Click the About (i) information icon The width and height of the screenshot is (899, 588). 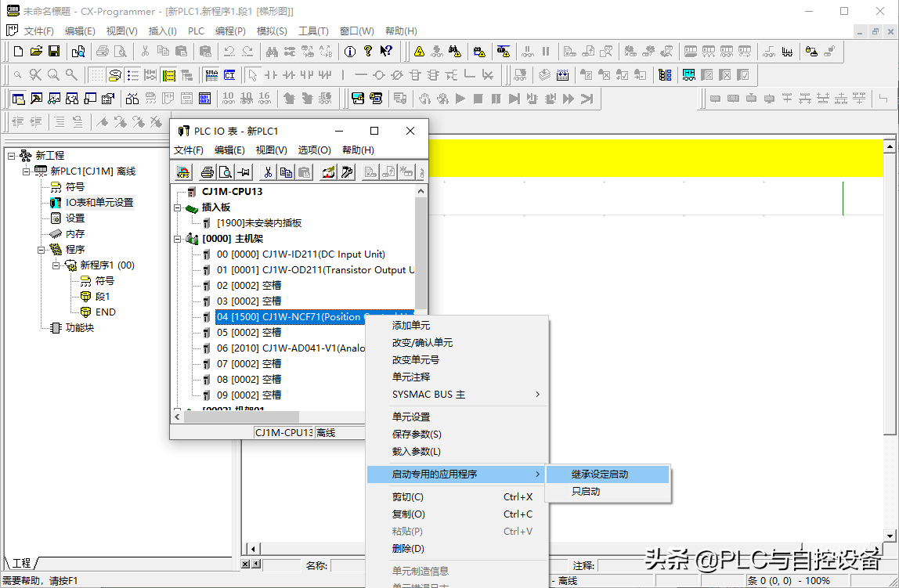point(349,52)
